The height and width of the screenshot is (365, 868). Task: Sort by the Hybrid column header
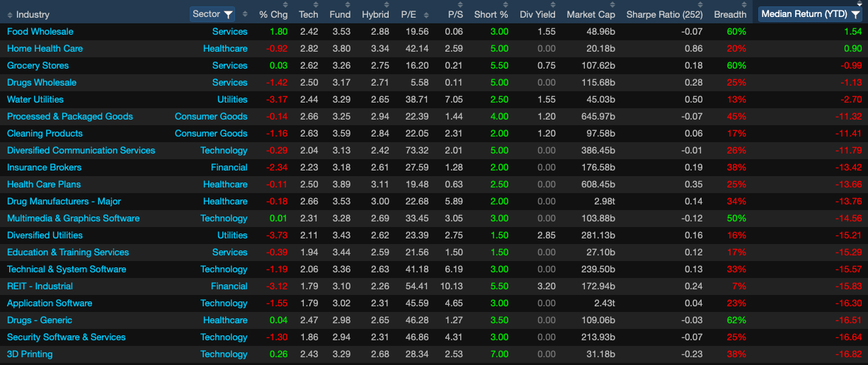[375, 14]
